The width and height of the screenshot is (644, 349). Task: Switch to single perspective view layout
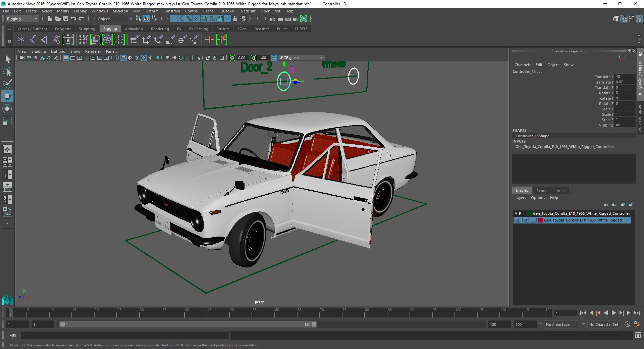click(7, 149)
